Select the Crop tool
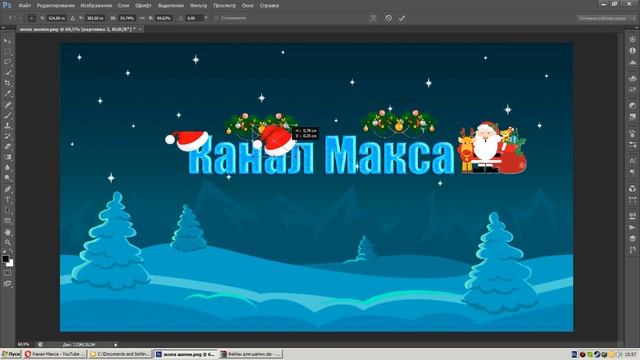The width and height of the screenshot is (640, 360). [7, 83]
